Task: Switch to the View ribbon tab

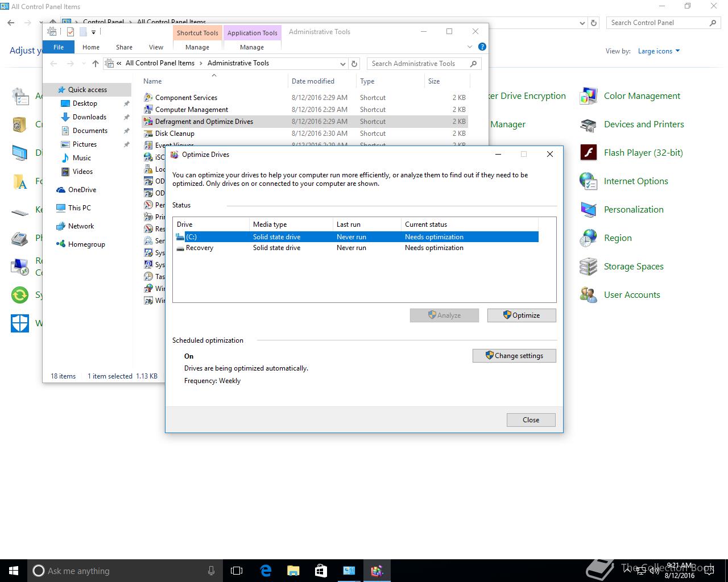Action: 156,47
